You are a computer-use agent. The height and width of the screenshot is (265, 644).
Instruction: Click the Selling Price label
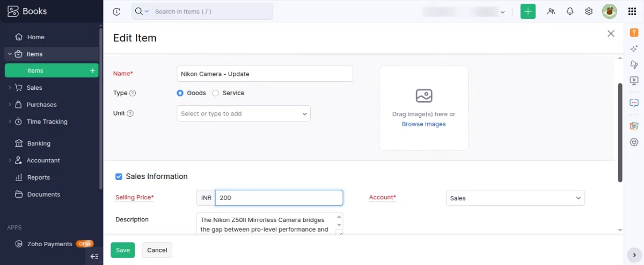135,197
